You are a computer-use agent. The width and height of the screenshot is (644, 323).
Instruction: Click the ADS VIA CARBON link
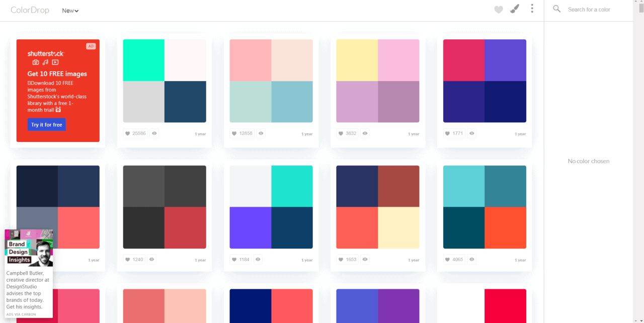(21, 314)
